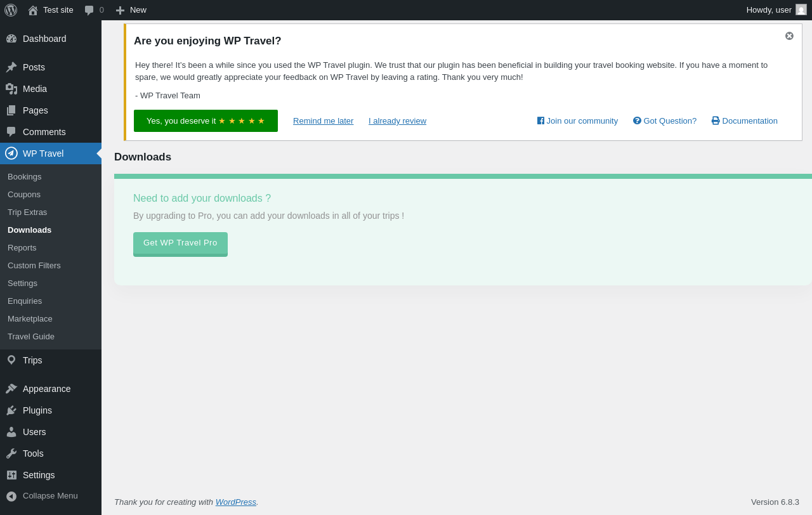
Task: Click the Posts pushpin icon
Action: click(11, 67)
